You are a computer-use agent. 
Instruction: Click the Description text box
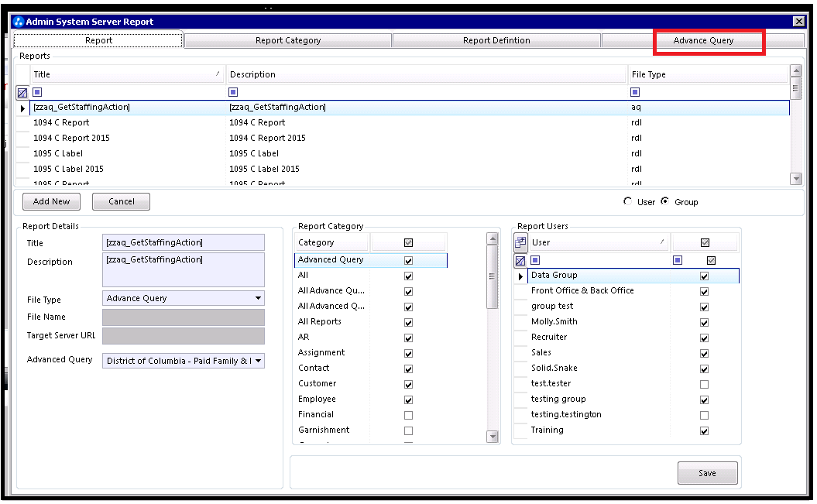[184, 269]
